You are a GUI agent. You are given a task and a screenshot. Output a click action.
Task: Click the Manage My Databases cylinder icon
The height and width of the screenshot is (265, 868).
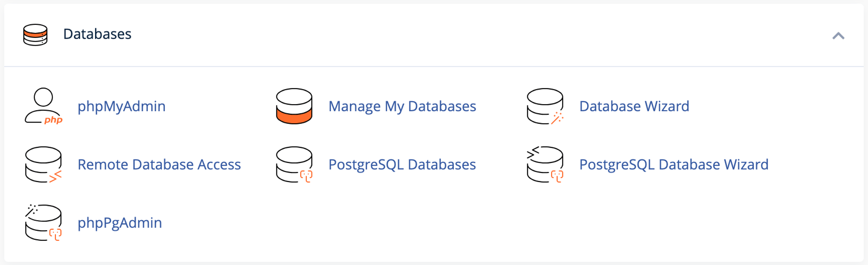point(294,106)
